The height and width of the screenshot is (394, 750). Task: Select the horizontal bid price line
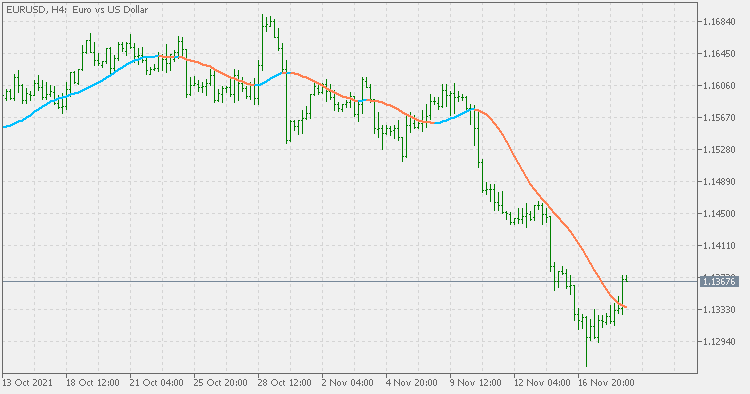[x=350, y=282]
